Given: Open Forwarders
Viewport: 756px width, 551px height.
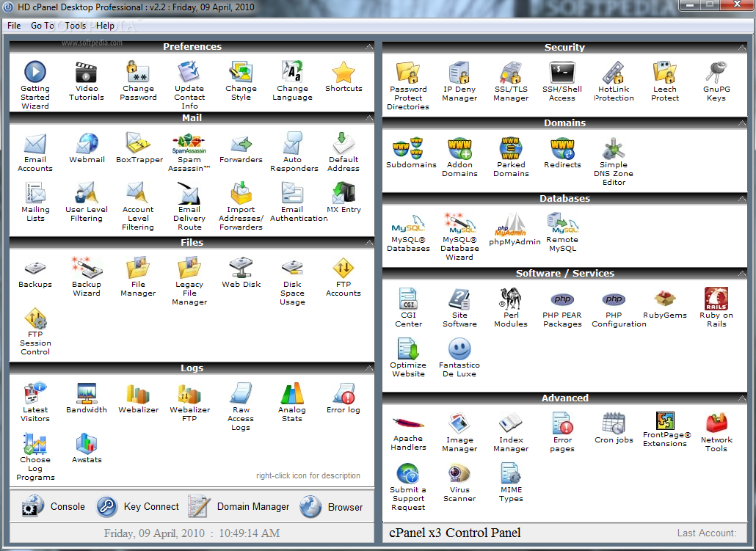Looking at the screenshot, I should coord(241,143).
